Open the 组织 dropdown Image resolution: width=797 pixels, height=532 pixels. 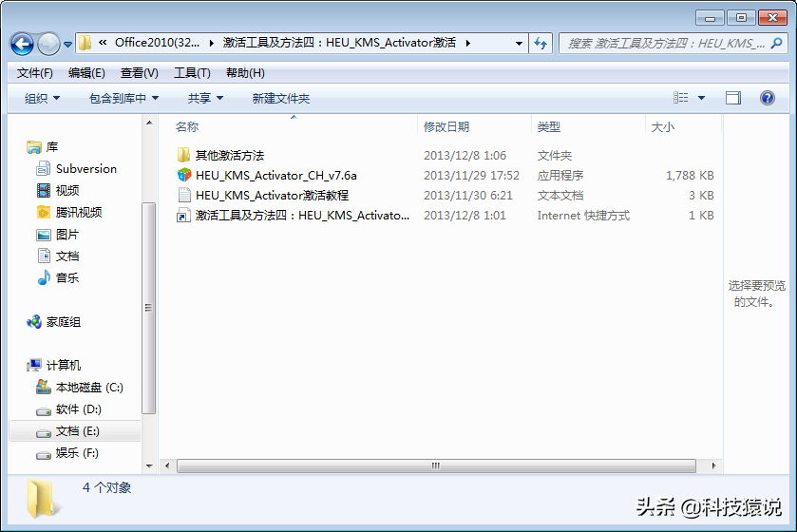pyautogui.click(x=42, y=98)
